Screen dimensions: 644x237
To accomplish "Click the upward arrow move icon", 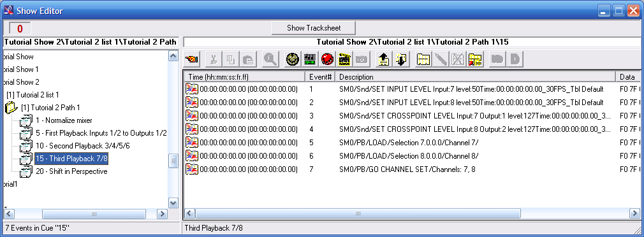I will (383, 59).
